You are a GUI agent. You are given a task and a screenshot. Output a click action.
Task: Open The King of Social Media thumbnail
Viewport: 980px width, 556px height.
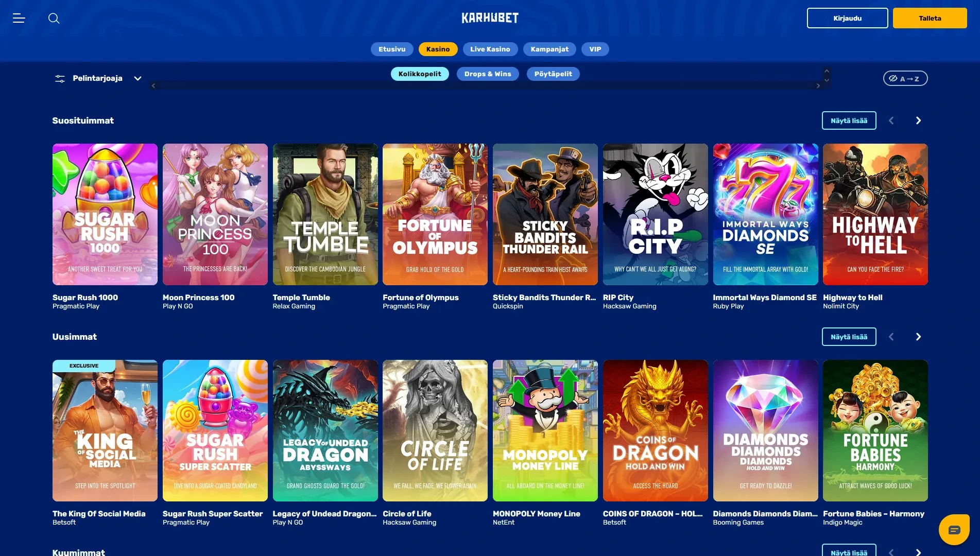point(105,430)
